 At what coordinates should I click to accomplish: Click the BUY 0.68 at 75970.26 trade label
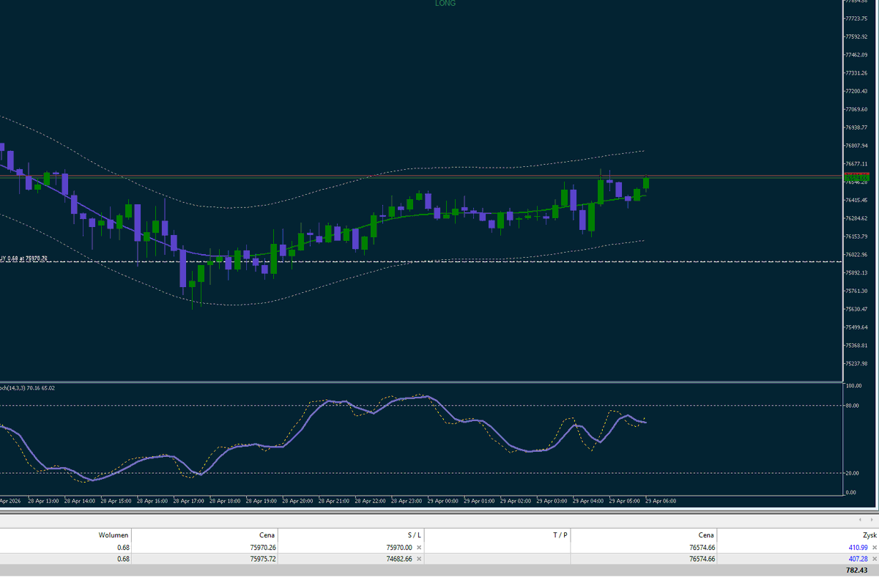pos(22,258)
